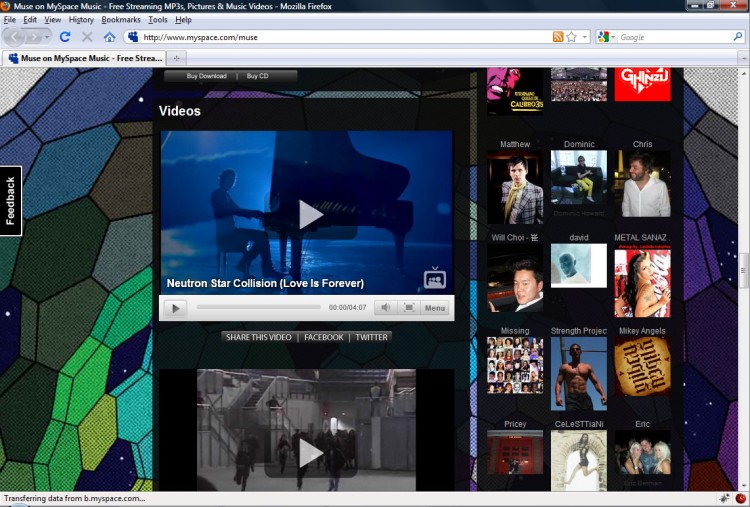Click the MySpace site icon in address bar
750x507 pixels.
pyautogui.click(x=133, y=37)
